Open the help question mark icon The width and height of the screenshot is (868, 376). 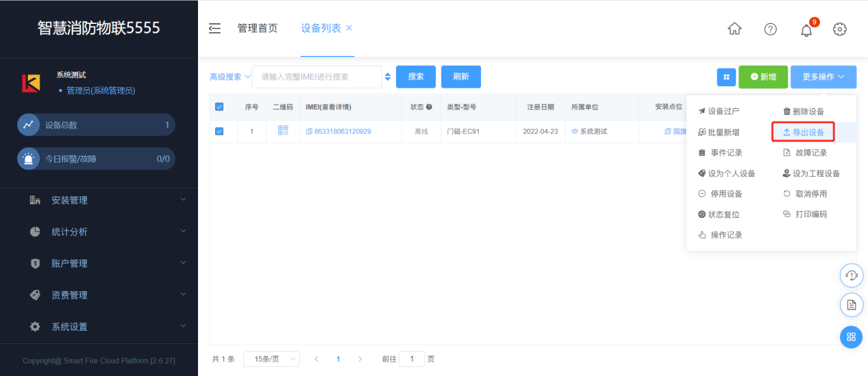(x=771, y=29)
